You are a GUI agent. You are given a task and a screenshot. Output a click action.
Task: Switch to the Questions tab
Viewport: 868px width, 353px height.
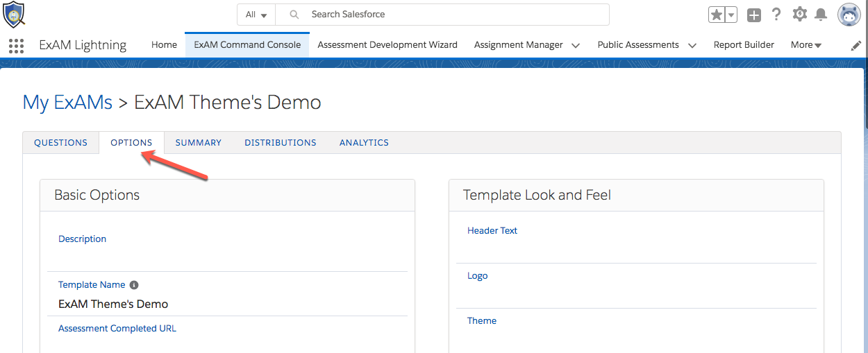[60, 143]
